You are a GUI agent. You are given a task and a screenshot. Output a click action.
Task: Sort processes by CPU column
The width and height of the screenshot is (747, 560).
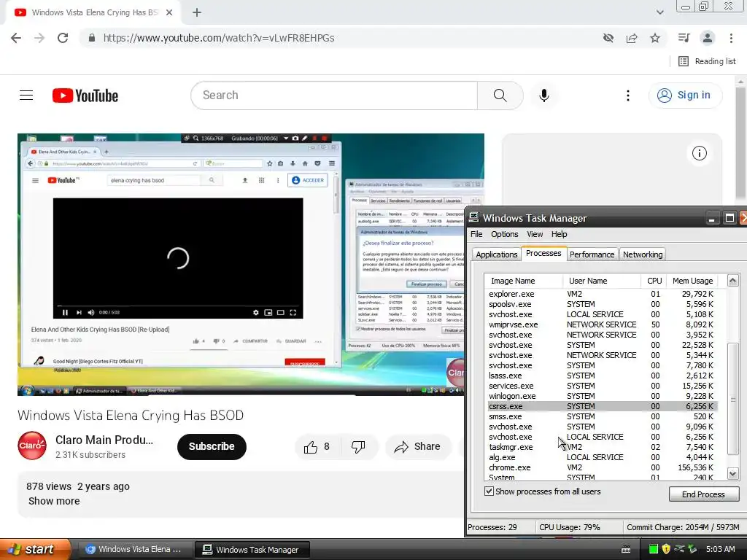coord(654,281)
